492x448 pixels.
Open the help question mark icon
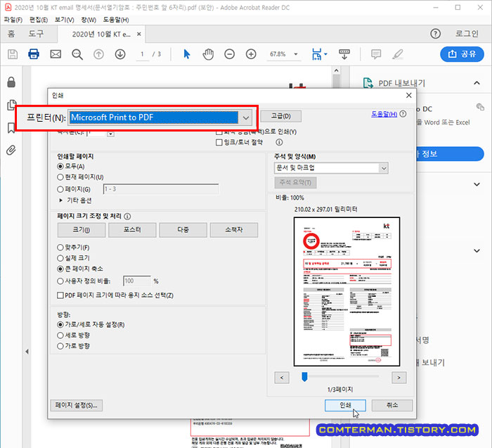click(435, 34)
